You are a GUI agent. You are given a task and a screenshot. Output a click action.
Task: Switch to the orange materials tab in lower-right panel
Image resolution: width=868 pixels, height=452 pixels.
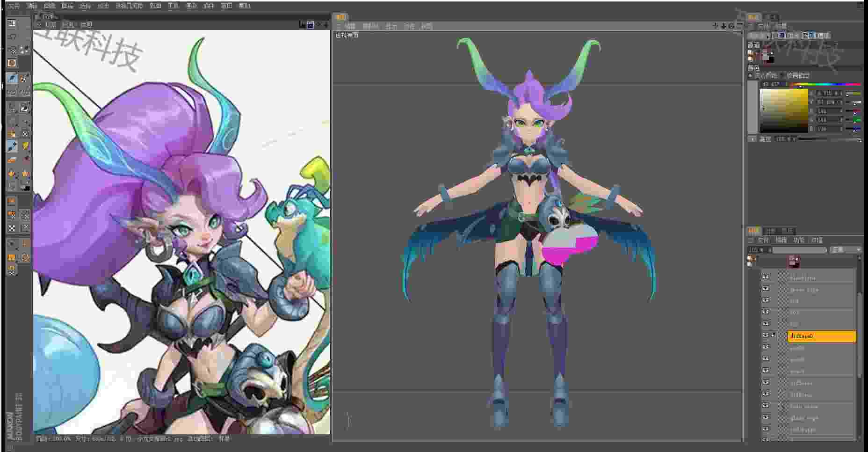coord(753,231)
